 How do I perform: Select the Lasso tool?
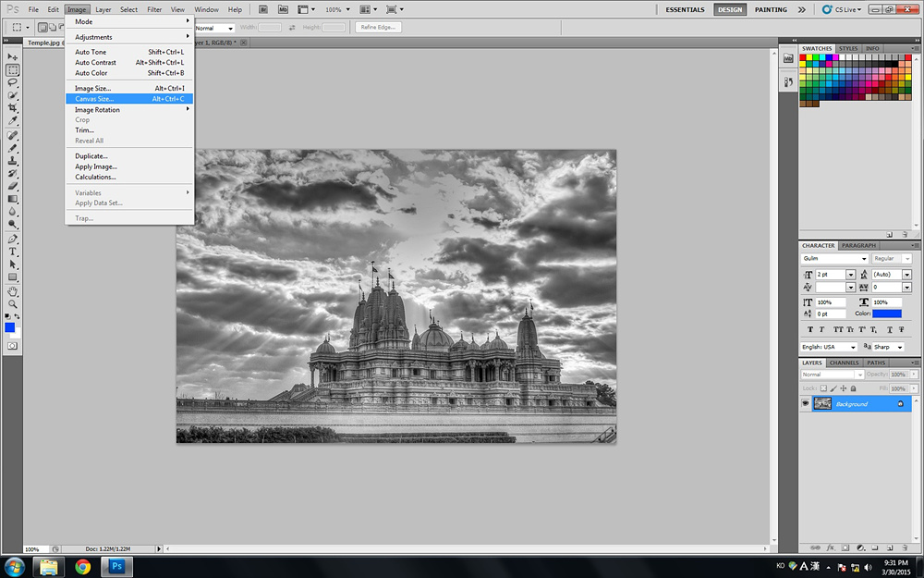coord(13,82)
